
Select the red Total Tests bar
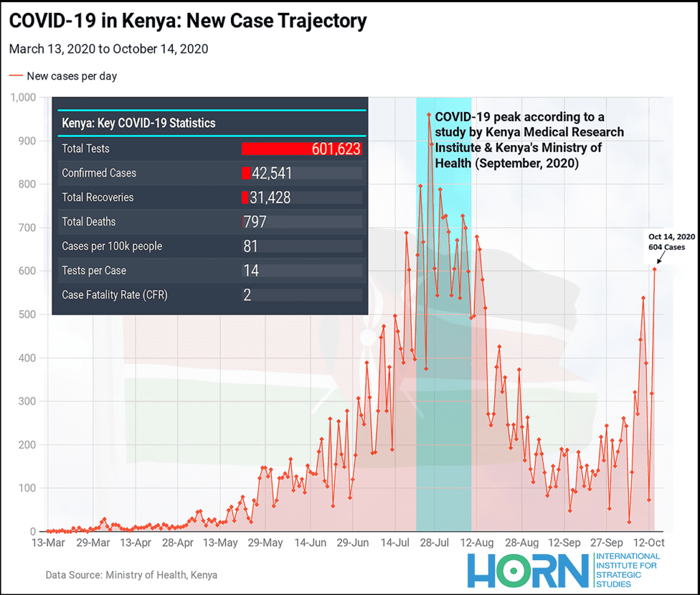click(301, 148)
